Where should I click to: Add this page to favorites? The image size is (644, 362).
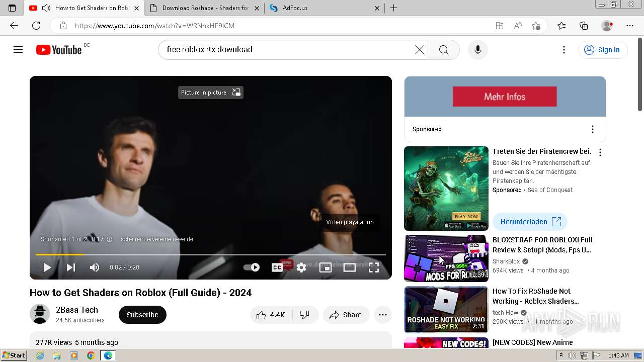pyautogui.click(x=536, y=26)
